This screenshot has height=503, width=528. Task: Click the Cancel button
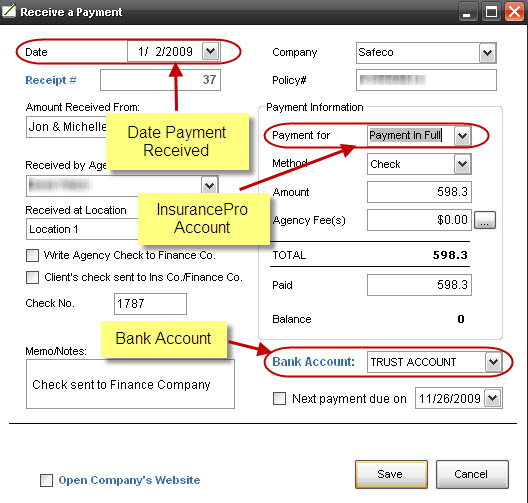click(x=472, y=474)
